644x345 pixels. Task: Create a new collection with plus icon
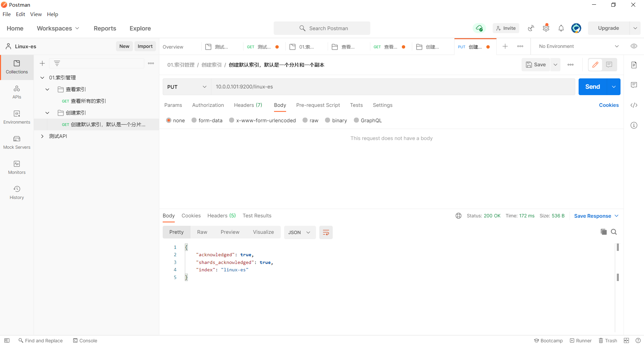[x=42, y=63]
